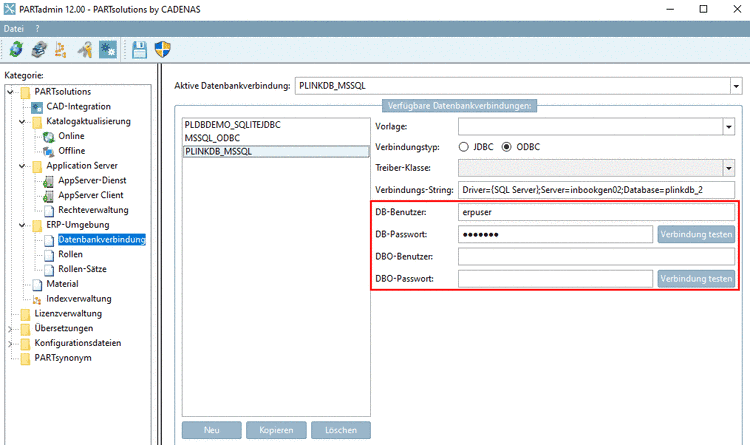Click the Online globe tree icon
The image size is (750, 445).
[x=49, y=137]
